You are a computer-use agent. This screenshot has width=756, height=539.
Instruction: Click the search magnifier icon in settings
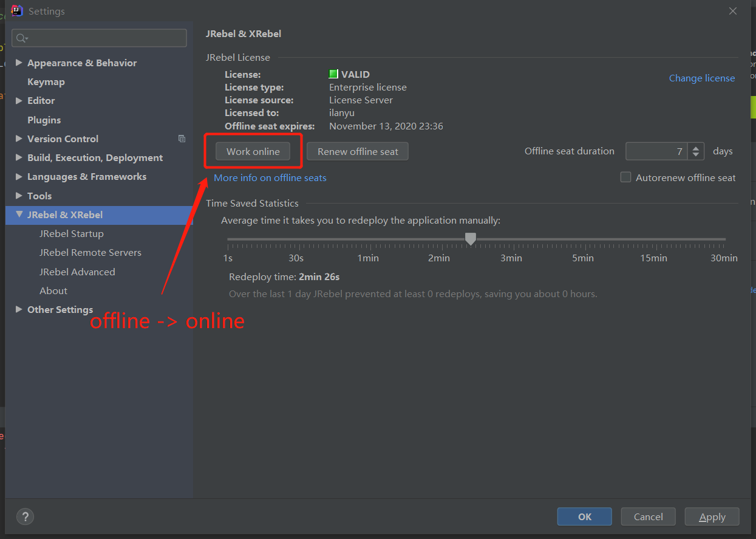pyautogui.click(x=21, y=38)
